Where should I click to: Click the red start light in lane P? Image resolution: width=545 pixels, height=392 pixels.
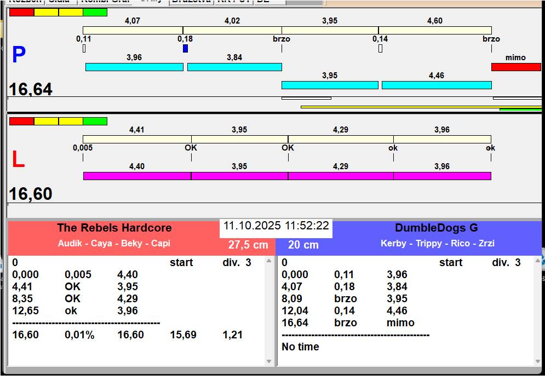coord(21,12)
